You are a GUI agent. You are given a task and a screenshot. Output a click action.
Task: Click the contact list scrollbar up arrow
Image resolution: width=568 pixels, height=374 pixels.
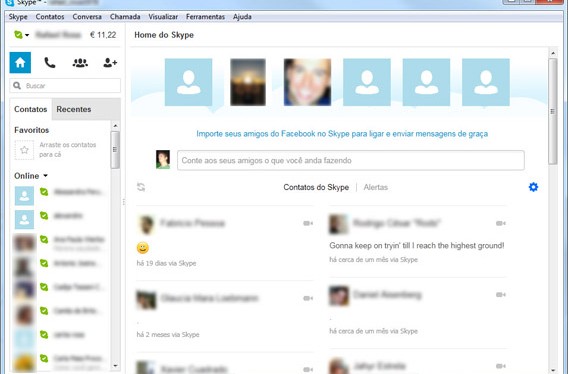tap(115, 126)
